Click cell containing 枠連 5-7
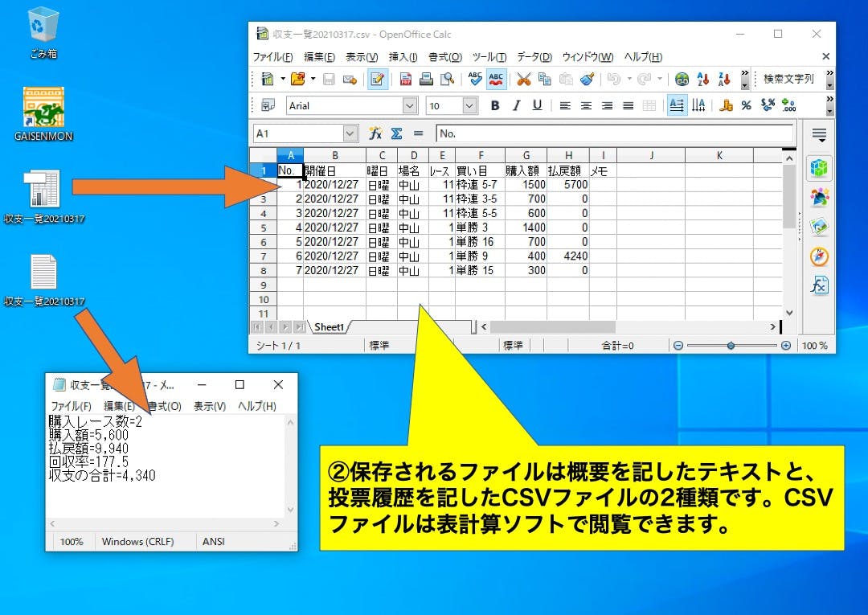Viewport: 868px width, 615px height. [480, 184]
